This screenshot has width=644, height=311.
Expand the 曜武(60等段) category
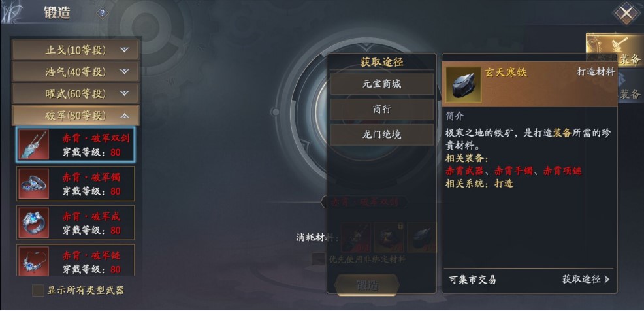click(76, 93)
